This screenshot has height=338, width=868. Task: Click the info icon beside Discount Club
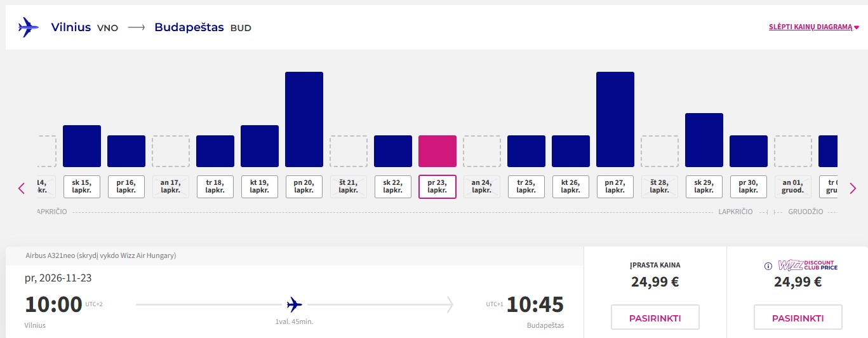point(768,266)
